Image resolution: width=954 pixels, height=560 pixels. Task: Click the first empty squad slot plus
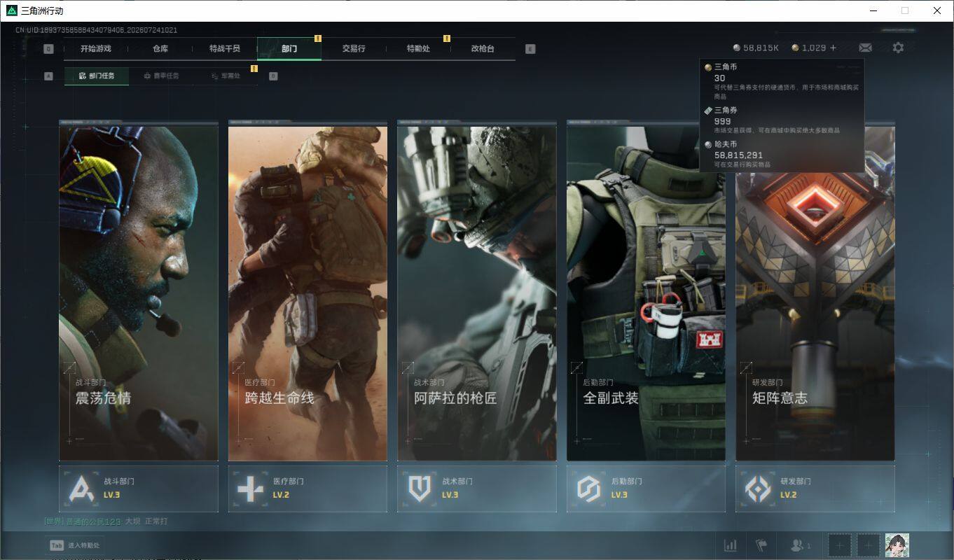tap(841, 545)
